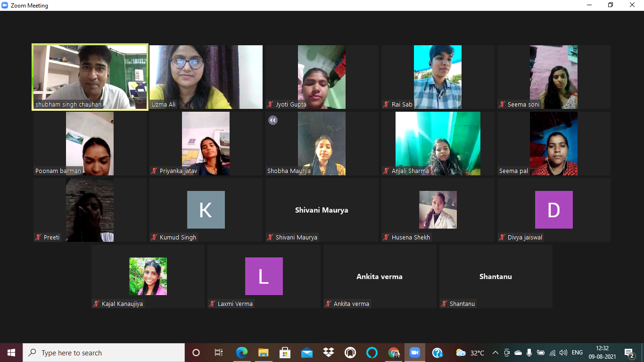The width and height of the screenshot is (644, 362).
Task: Click the battery icon in system tray
Action: [541, 353]
